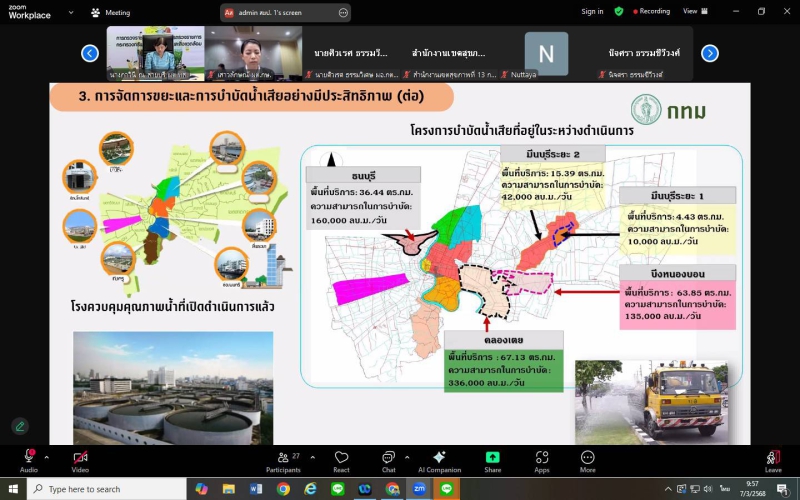This screenshot has width=800, height=500.
Task: Open the More options menu
Action: coord(587,459)
